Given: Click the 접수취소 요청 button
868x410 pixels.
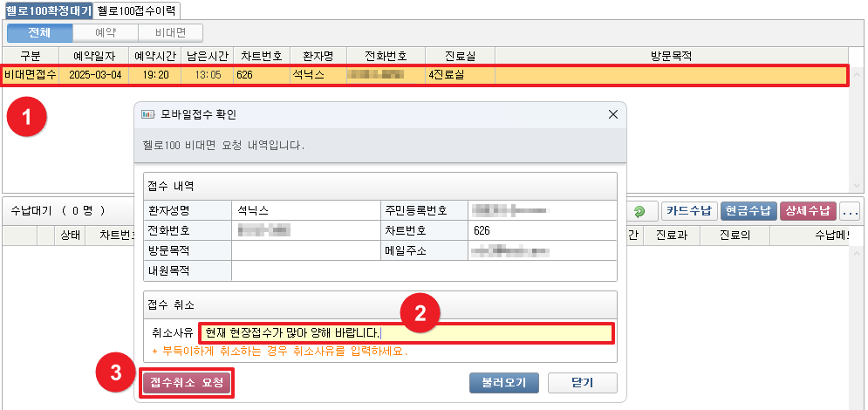Looking at the screenshot, I should click(x=187, y=383).
